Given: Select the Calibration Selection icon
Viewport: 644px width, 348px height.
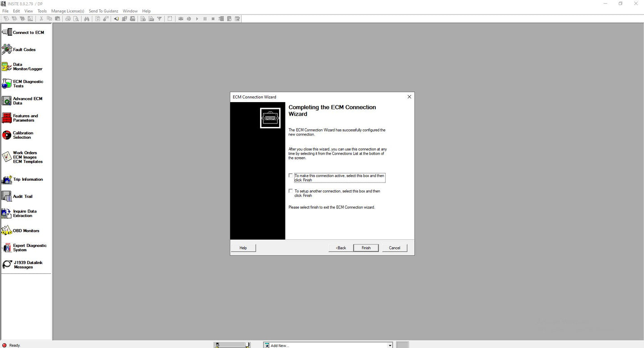Looking at the screenshot, I should (x=7, y=135).
